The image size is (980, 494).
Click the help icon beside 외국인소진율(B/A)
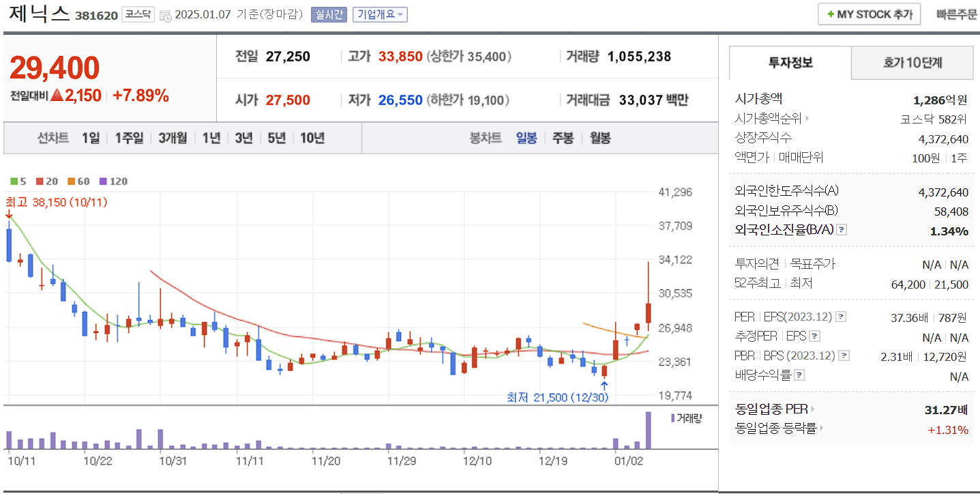(842, 229)
